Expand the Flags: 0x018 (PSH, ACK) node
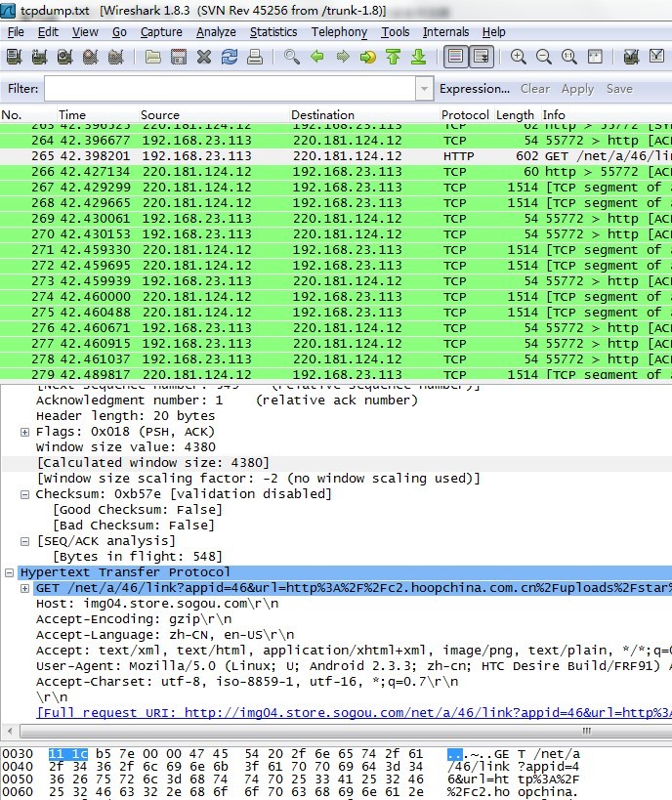Screen dimensions: 672x800 24,432
